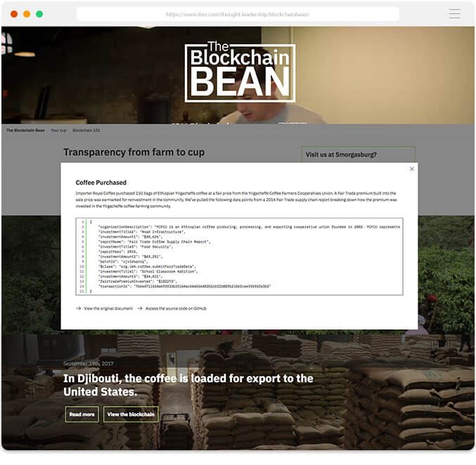Click the green window dot in the browser
476x465 pixels.
tap(39, 14)
